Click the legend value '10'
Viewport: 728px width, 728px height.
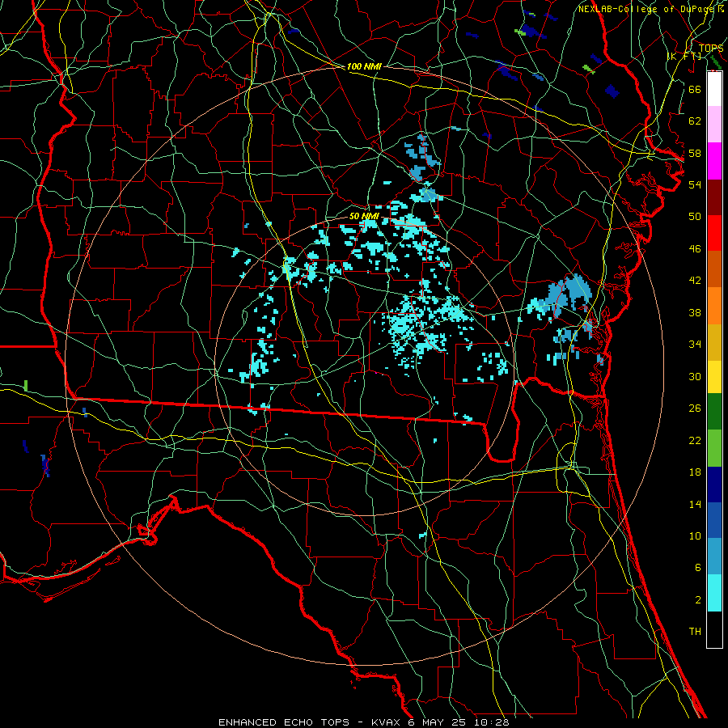[x=695, y=536]
